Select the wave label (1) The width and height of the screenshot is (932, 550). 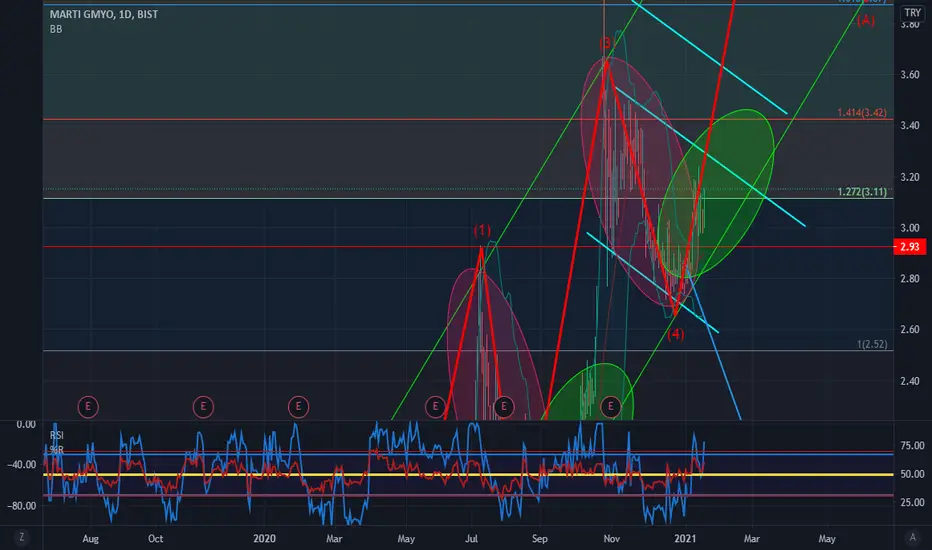[482, 230]
